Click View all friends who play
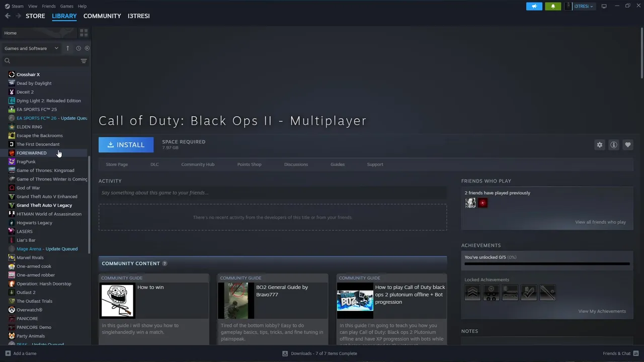Screen dimensions: 644x362 tap(600, 222)
